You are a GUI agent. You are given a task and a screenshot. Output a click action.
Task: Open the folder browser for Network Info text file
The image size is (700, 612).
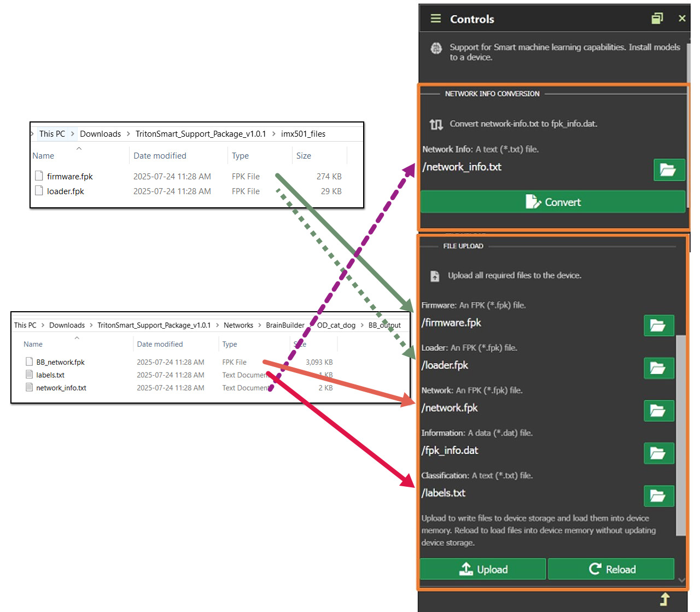click(x=669, y=170)
